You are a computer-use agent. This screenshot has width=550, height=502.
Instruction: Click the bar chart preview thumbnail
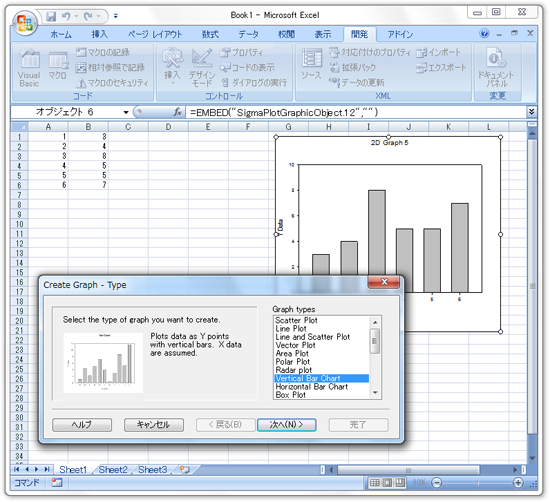tap(103, 362)
